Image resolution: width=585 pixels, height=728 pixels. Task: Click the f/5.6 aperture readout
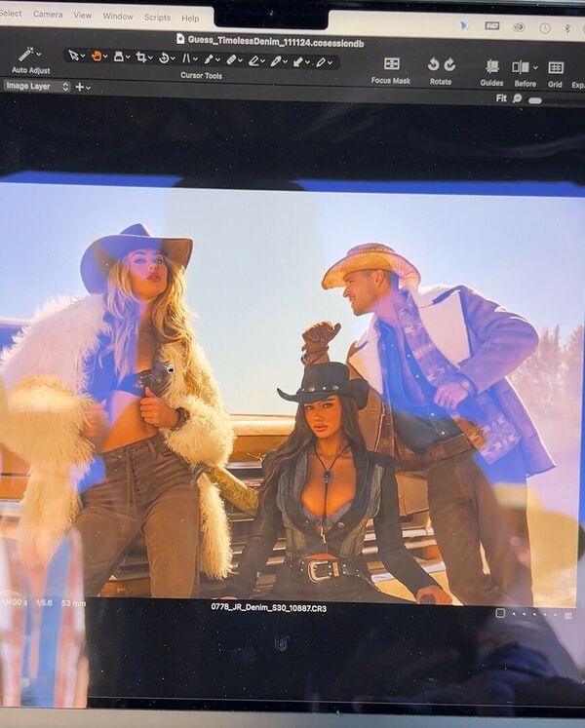pyautogui.click(x=44, y=602)
